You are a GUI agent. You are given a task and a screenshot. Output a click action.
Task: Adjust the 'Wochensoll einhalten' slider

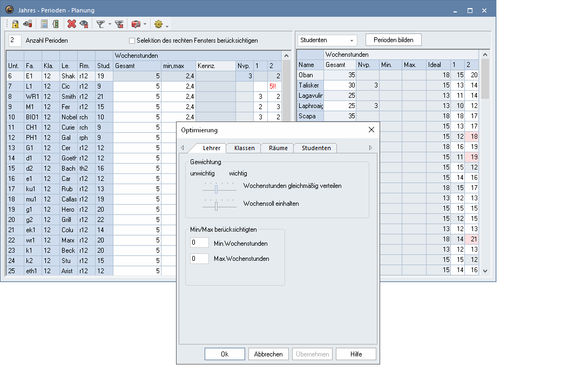pyautogui.click(x=217, y=206)
